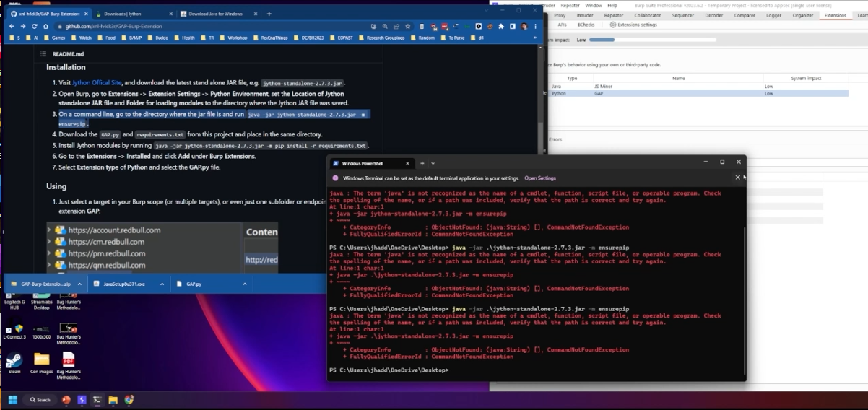Open the terminal profile dropdown arrow
This screenshot has width=868, height=410.
click(x=433, y=163)
